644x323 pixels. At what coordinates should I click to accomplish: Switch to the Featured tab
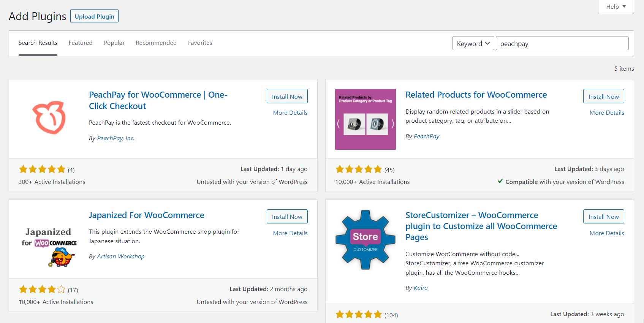click(x=81, y=43)
